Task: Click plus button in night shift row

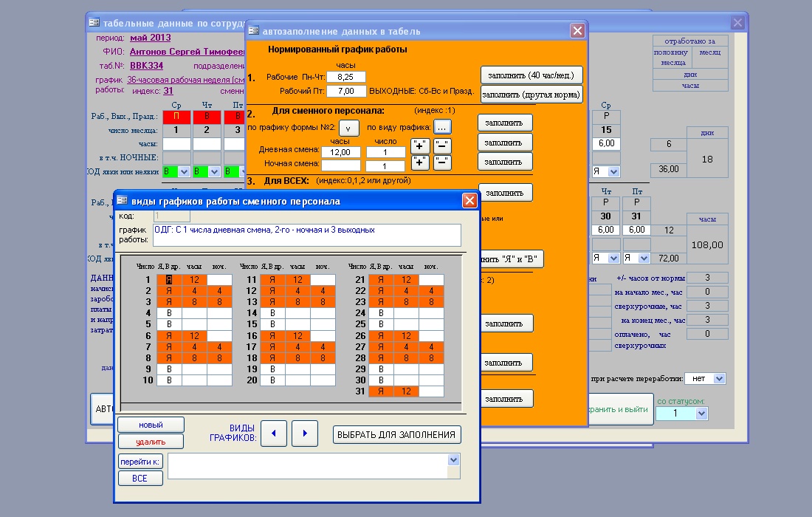Action: 420,162
